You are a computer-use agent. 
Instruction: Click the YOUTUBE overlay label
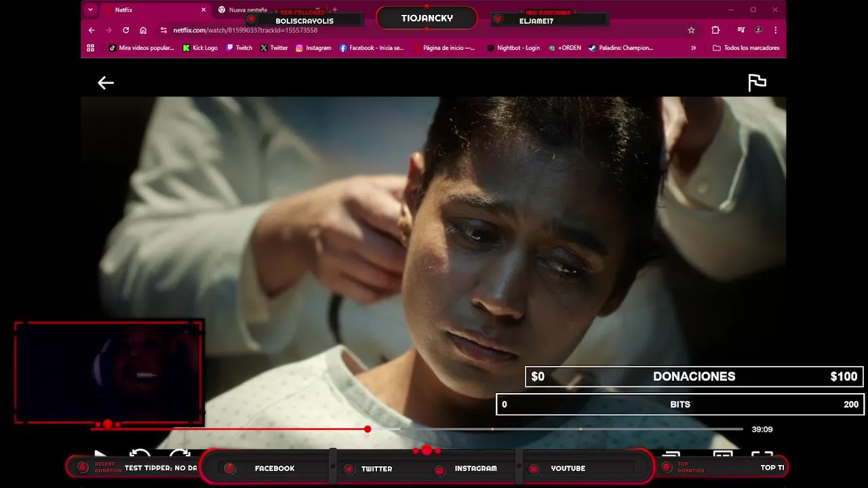568,468
